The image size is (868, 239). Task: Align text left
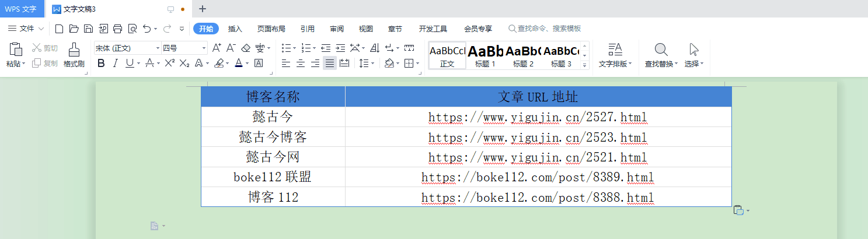point(285,63)
